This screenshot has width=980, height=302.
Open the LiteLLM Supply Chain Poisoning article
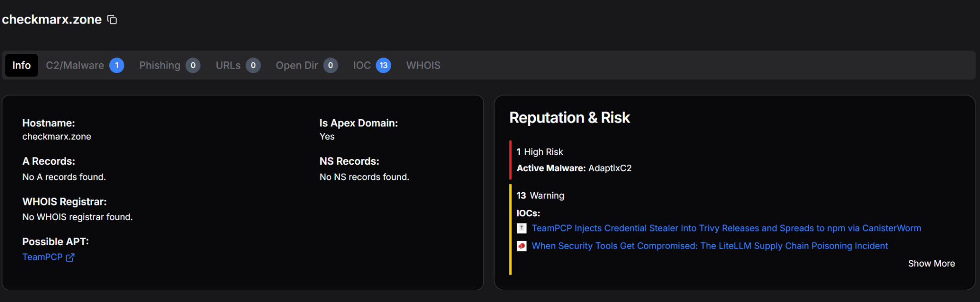point(709,246)
